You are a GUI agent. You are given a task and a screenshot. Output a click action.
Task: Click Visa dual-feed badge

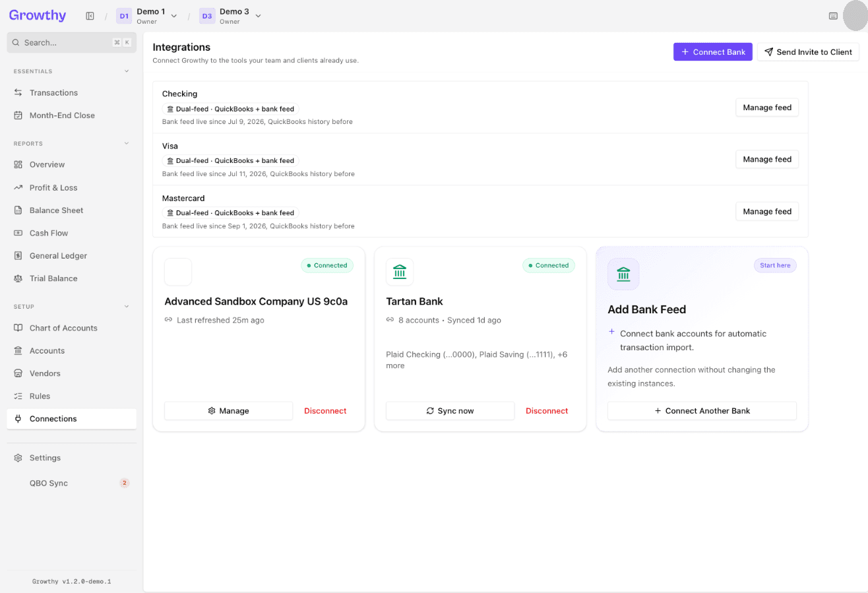tap(230, 161)
